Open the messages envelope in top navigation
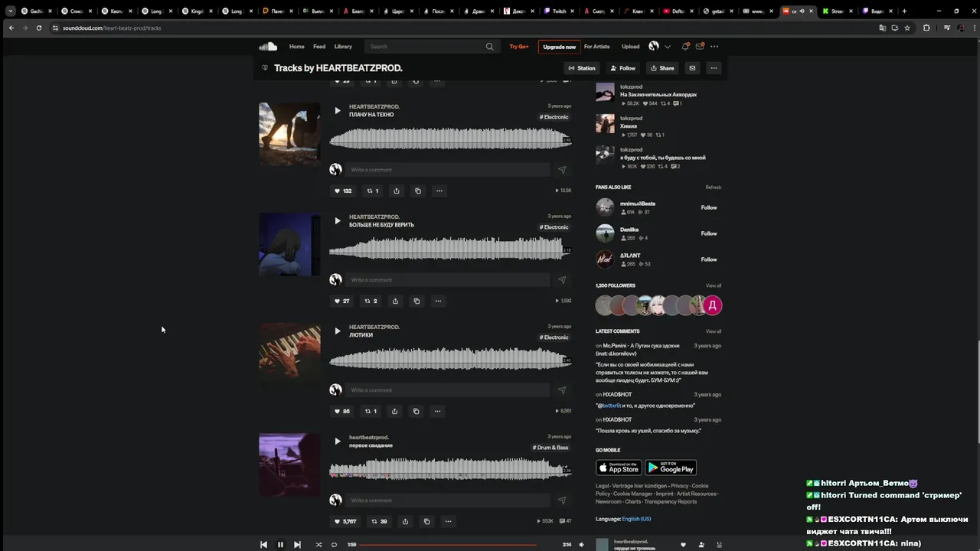 pyautogui.click(x=700, y=47)
